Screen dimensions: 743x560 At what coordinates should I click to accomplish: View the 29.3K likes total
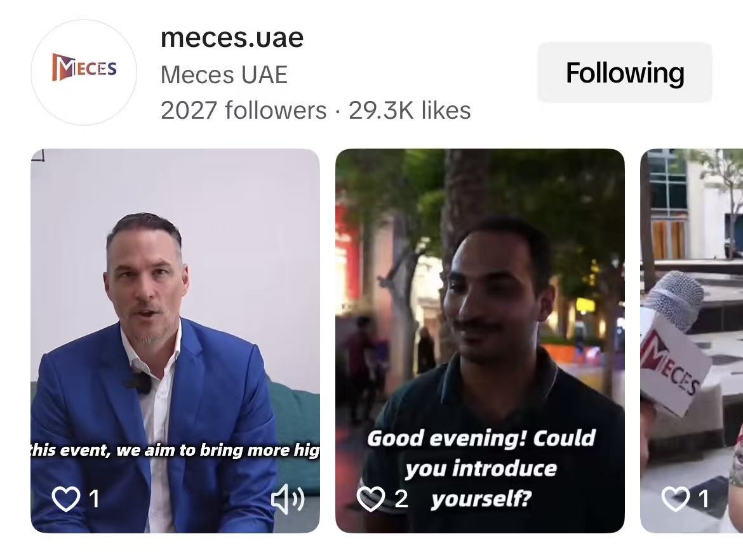tap(410, 110)
